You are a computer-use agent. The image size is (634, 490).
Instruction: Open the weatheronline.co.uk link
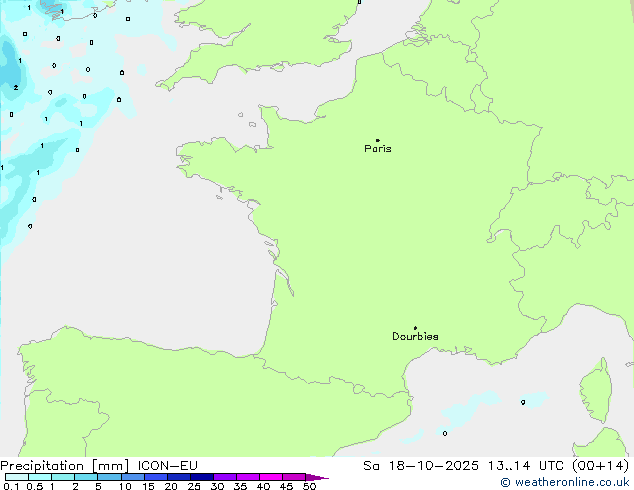572,482
